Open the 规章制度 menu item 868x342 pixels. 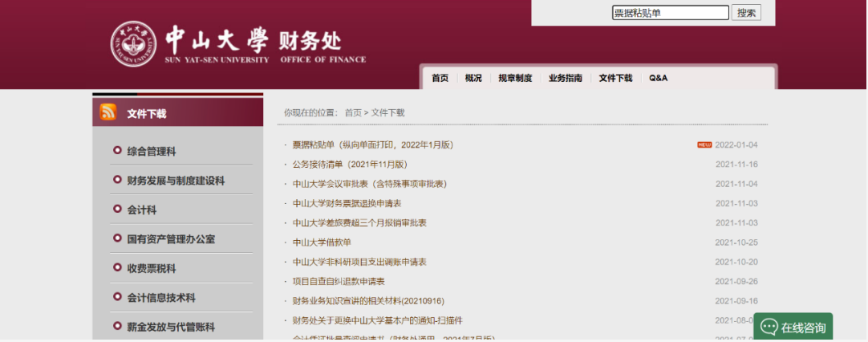(514, 78)
